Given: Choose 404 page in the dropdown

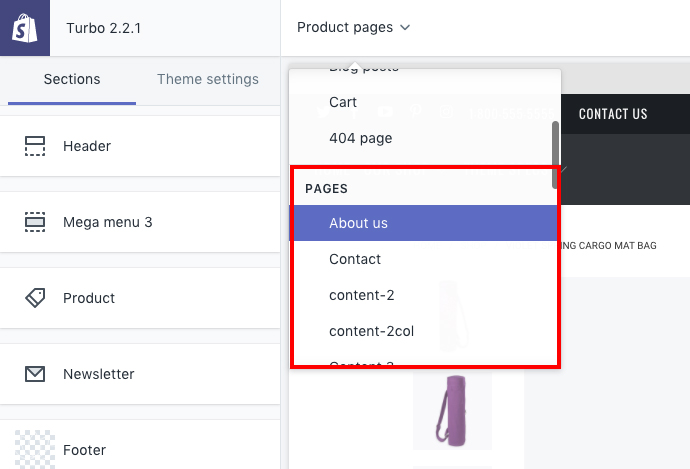Looking at the screenshot, I should 360,138.
